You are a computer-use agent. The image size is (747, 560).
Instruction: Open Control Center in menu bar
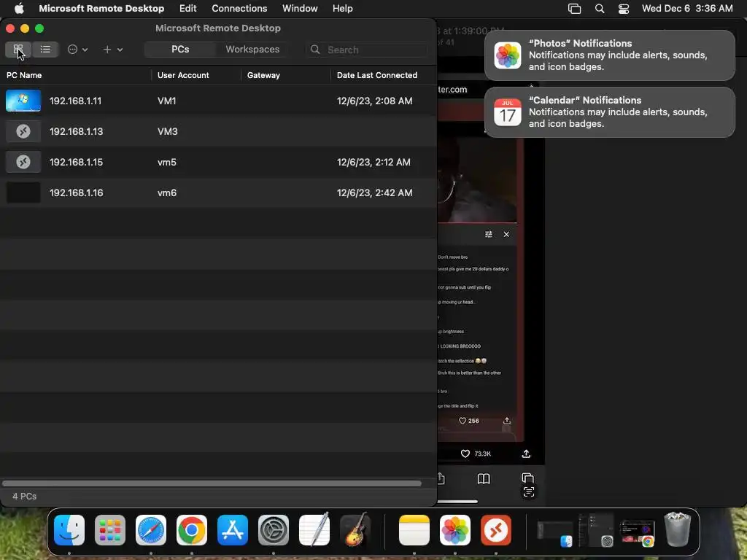[x=624, y=9]
